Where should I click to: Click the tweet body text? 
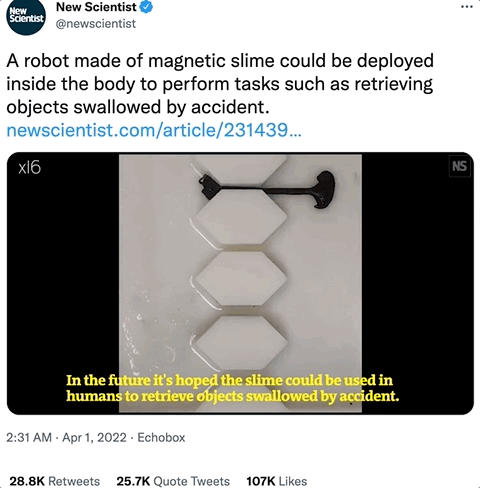pyautogui.click(x=220, y=84)
